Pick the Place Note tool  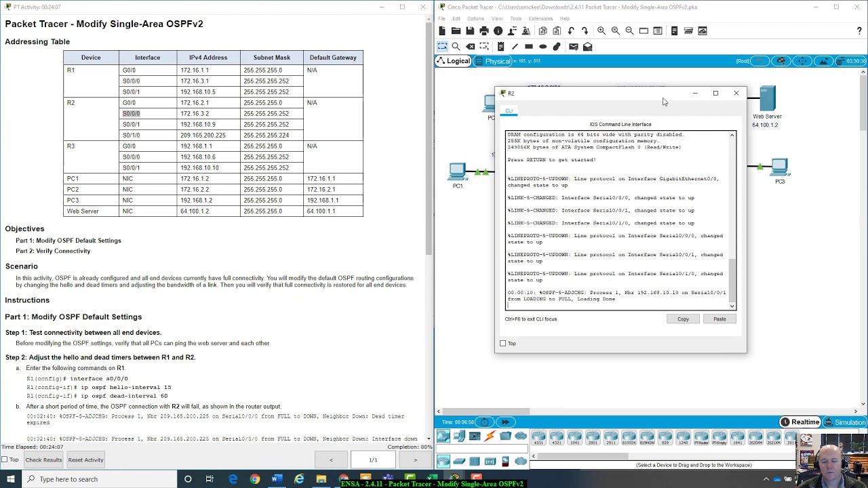[x=500, y=47]
